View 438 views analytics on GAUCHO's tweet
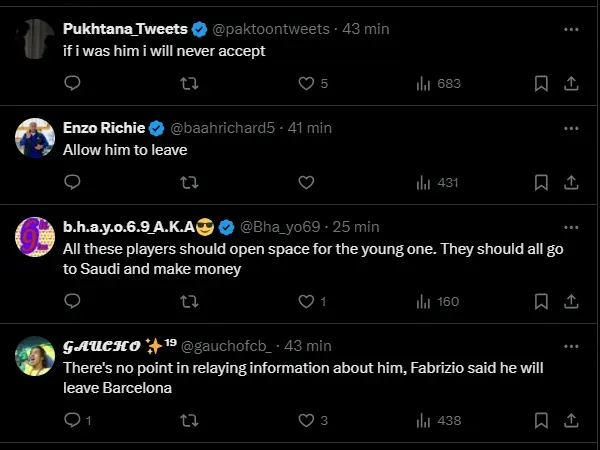This screenshot has width=600, height=450. point(437,421)
